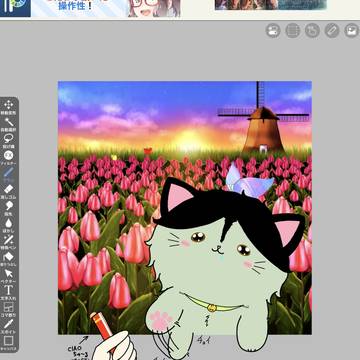
Task: Select the Frame Divider (コマ割り) tool
Action: (8, 310)
